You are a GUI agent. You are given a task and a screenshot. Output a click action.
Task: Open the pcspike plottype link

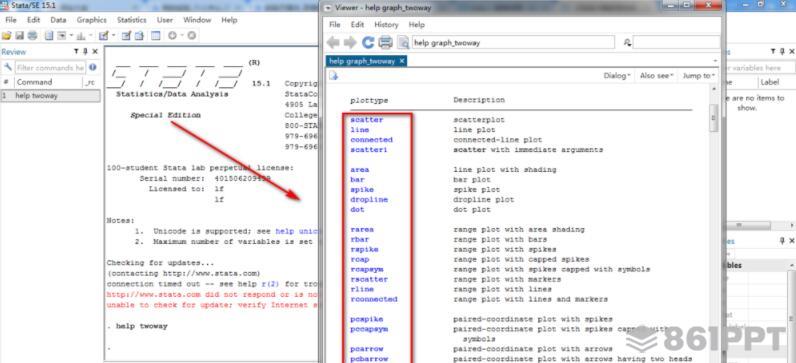pos(367,319)
